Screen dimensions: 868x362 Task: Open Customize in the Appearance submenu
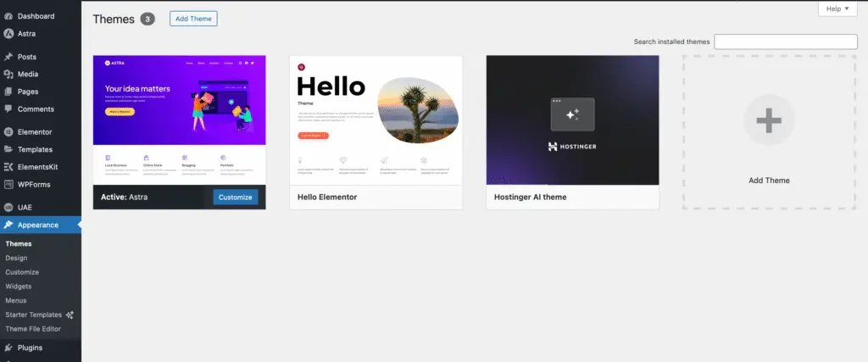(x=22, y=272)
